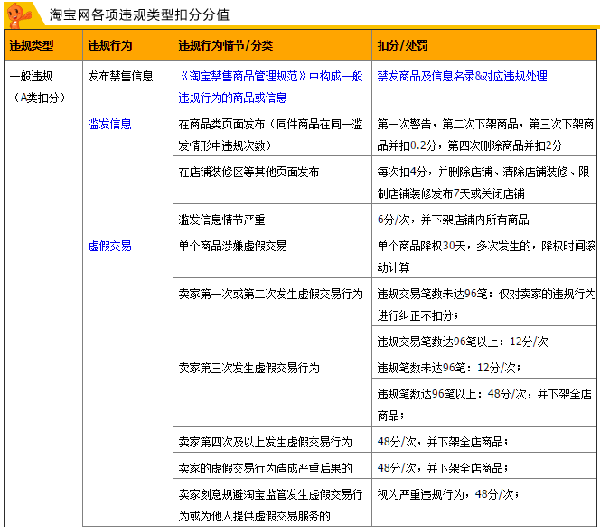Select the 发布禁售信息 cell

121,76
